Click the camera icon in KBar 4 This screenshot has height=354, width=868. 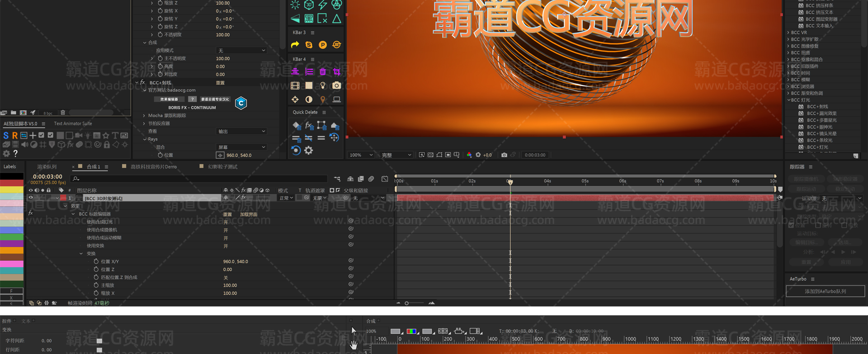click(x=336, y=85)
